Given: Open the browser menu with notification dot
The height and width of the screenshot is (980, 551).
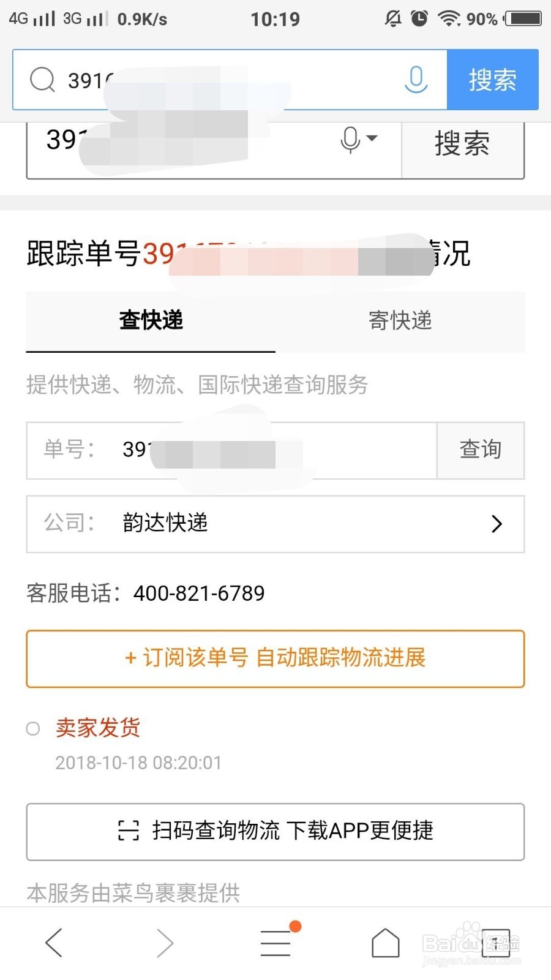Looking at the screenshot, I should pos(276,942).
